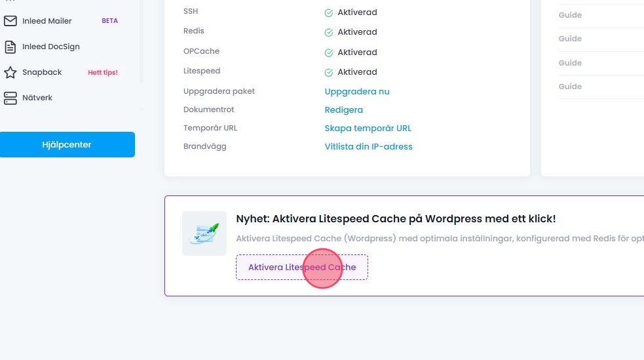Click the Inleed Mailer envelope icon
The image size is (644, 360).
click(10, 21)
